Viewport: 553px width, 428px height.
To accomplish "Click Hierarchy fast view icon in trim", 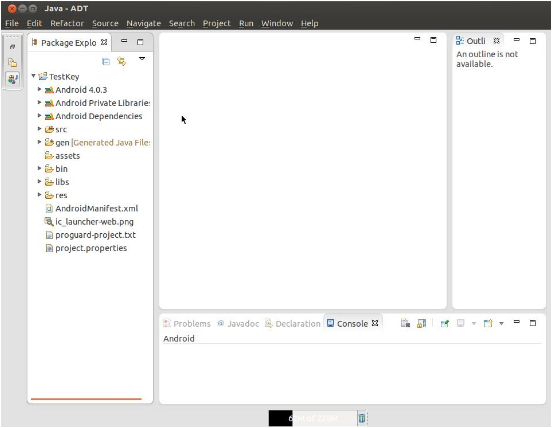I will tap(13, 63).
